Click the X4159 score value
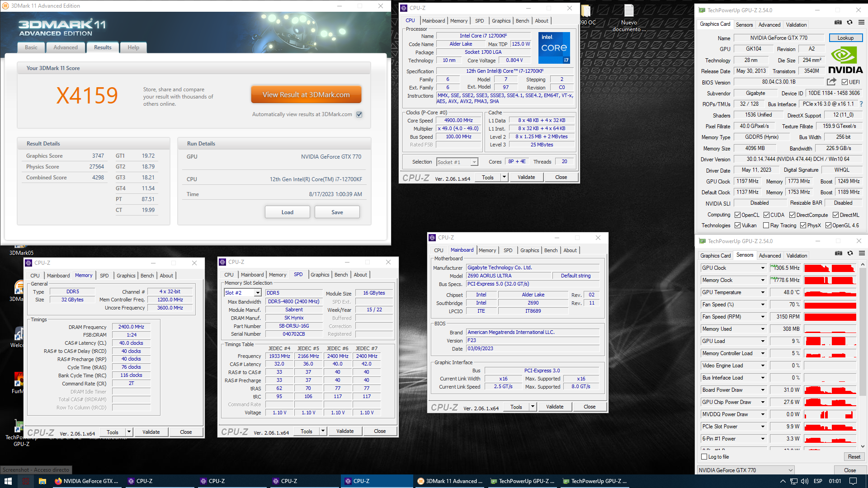This screenshot has width=868, height=488. click(x=87, y=95)
